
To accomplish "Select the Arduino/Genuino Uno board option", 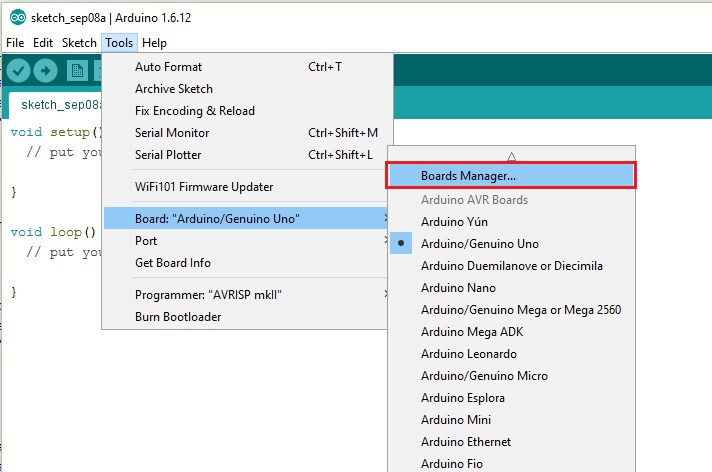I will pos(511,243).
